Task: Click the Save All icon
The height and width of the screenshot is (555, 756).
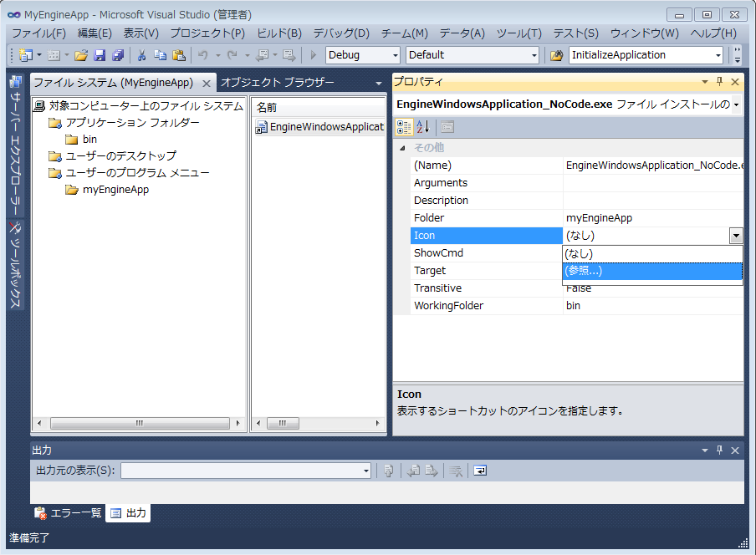Action: [x=118, y=55]
